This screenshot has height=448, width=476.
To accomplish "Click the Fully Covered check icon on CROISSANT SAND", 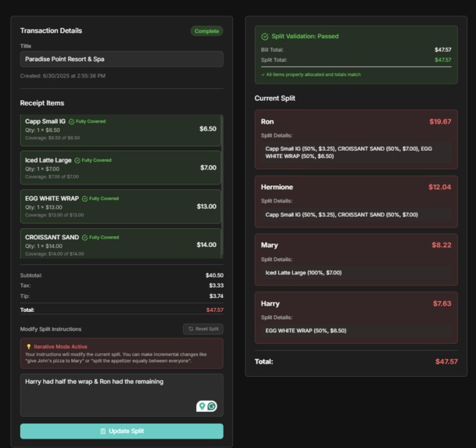I will point(85,238).
